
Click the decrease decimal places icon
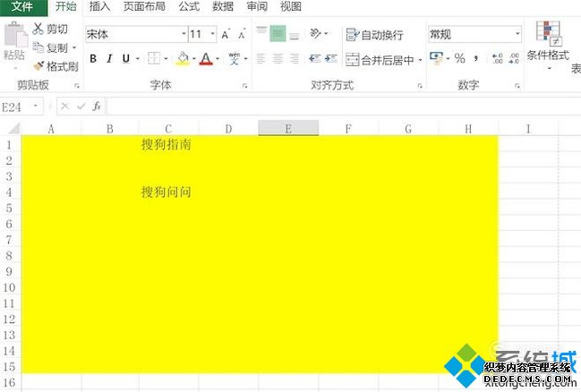tap(514, 58)
